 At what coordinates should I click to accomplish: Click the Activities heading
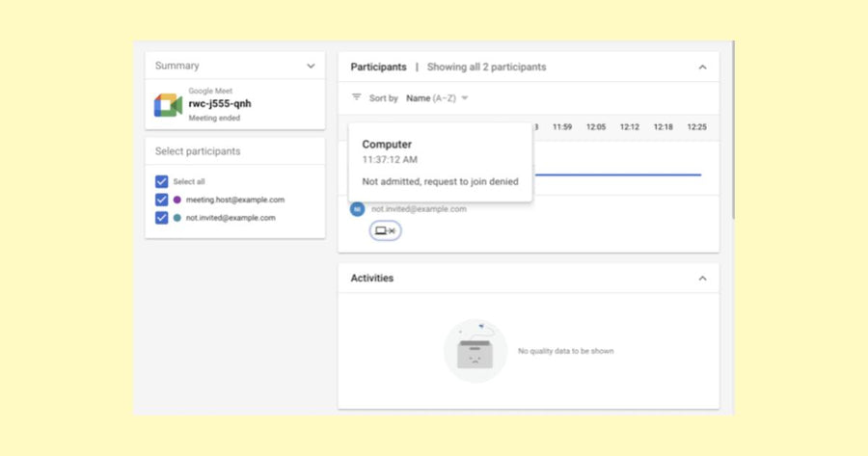pyautogui.click(x=372, y=279)
